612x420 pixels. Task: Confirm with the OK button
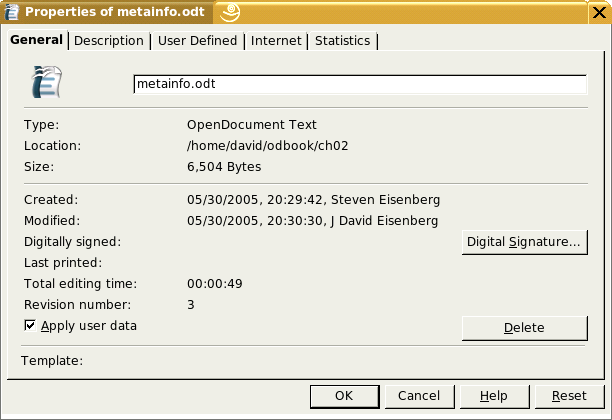[344, 396]
